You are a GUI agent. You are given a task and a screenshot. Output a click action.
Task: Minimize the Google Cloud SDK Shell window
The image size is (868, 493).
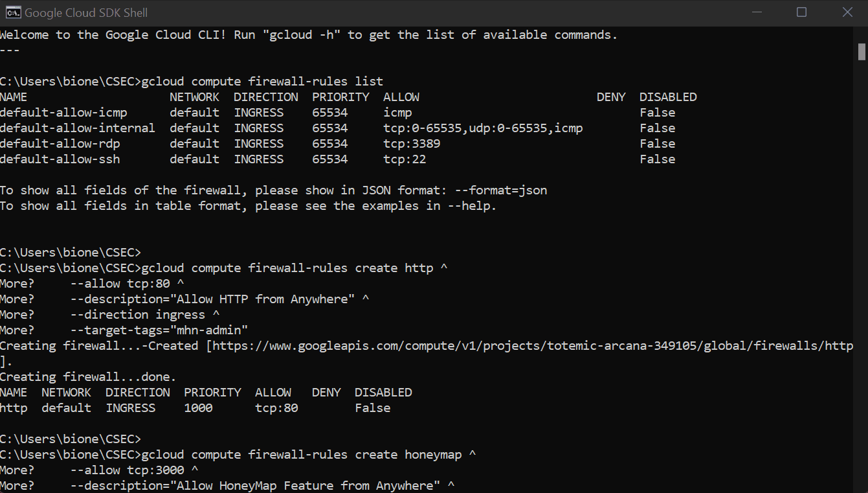tap(756, 12)
